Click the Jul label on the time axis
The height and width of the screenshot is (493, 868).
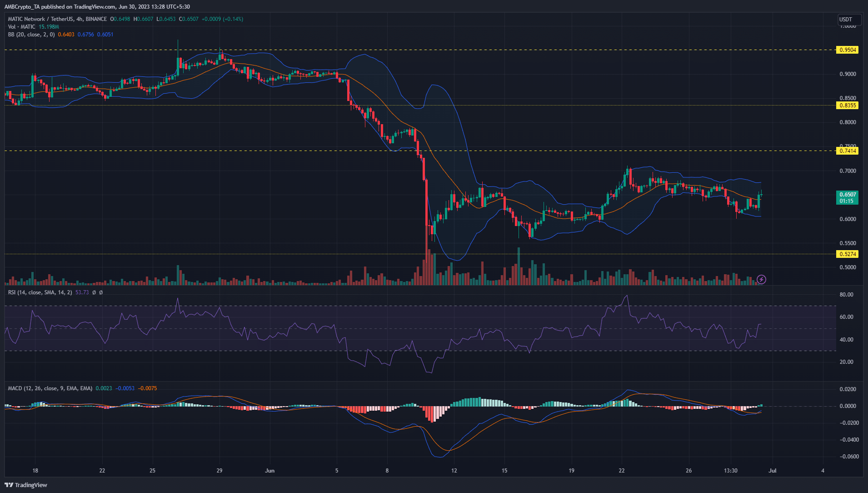click(x=772, y=471)
